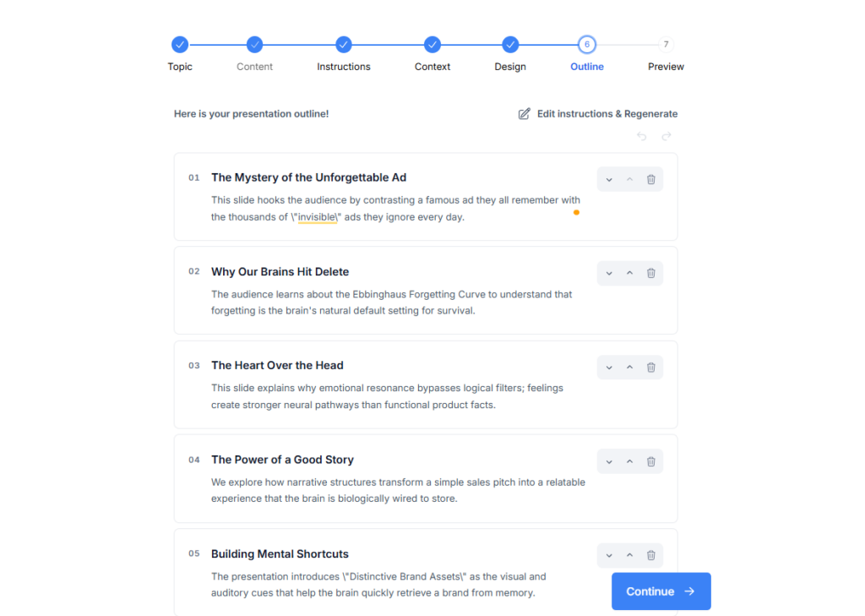Viewport: 865px width, 616px height.
Task: Delete slide 01 with the trash icon
Action: 651,179
